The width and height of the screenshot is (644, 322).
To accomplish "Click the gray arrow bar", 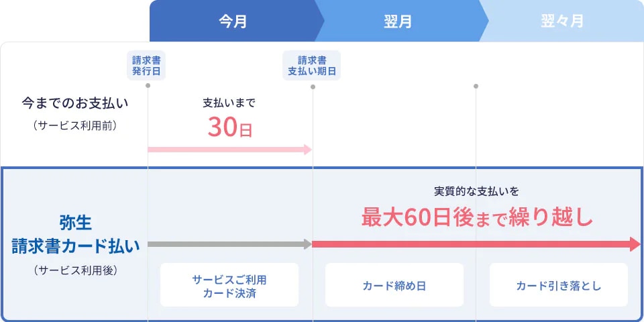I will pyautogui.click(x=229, y=244).
